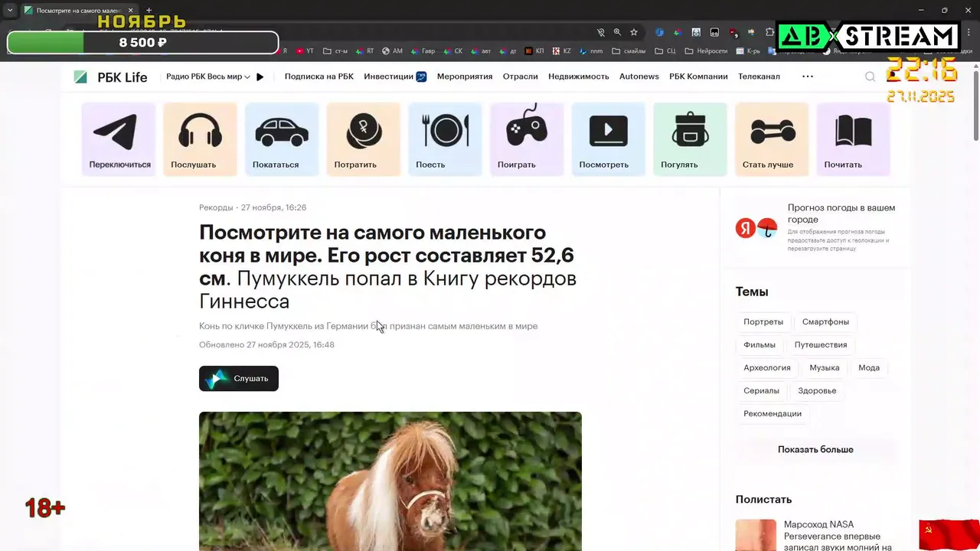This screenshot has width=980, height=551.
Task: Open 'РБК Компании' menu item
Action: (x=698, y=77)
